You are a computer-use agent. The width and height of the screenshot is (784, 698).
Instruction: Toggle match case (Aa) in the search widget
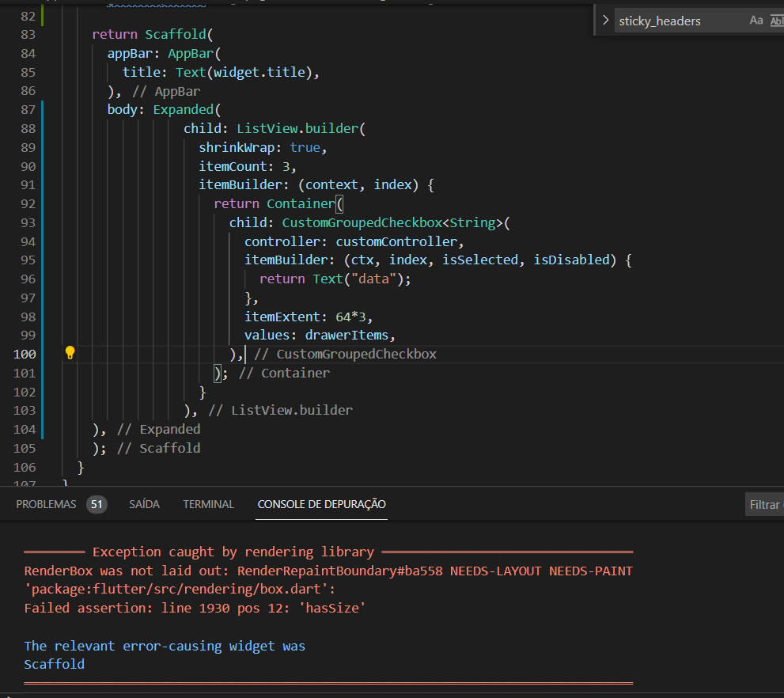tap(756, 20)
